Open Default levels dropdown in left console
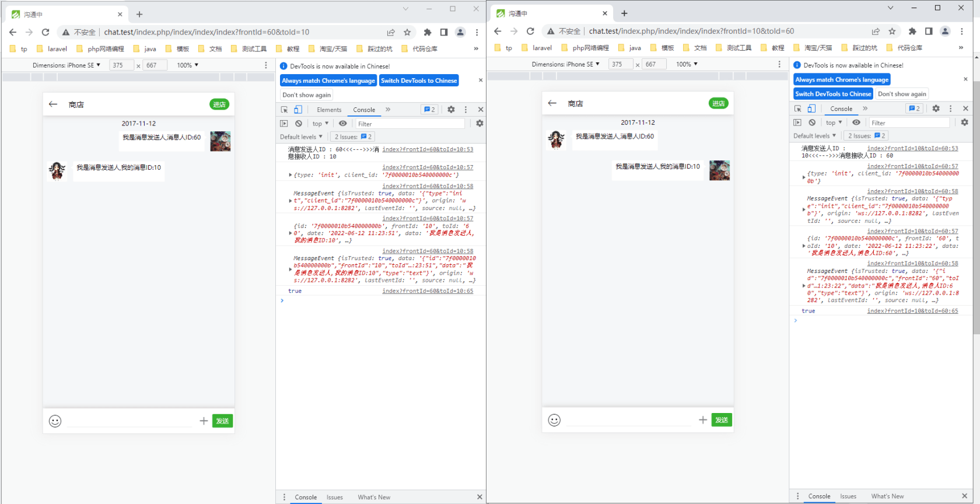The height and width of the screenshot is (504, 980). (x=301, y=137)
